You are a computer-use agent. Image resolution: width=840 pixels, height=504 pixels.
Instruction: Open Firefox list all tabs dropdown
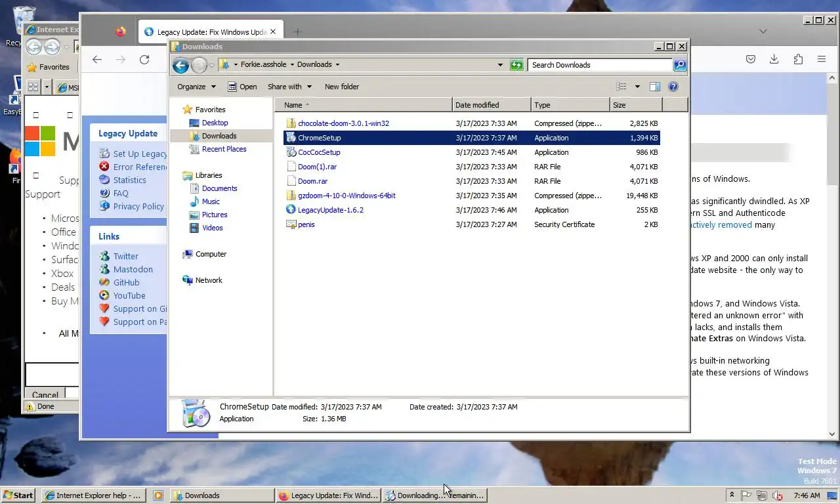[763, 31]
